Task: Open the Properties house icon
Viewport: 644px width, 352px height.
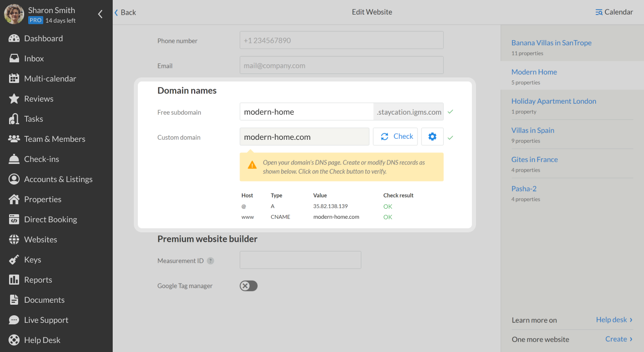Action: pos(14,199)
